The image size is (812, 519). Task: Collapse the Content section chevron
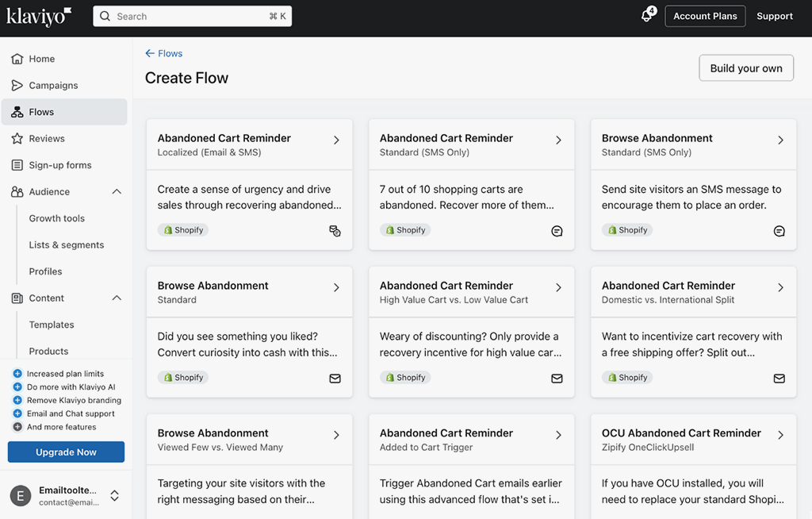[117, 298]
